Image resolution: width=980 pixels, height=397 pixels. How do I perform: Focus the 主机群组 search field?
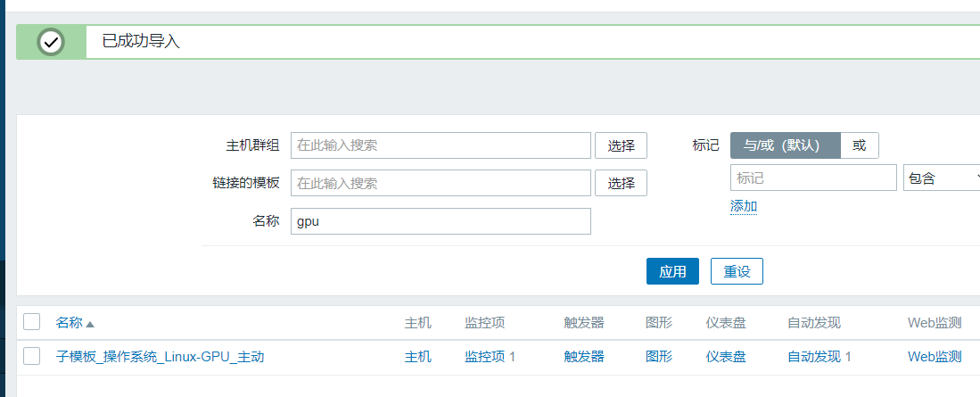coord(441,145)
